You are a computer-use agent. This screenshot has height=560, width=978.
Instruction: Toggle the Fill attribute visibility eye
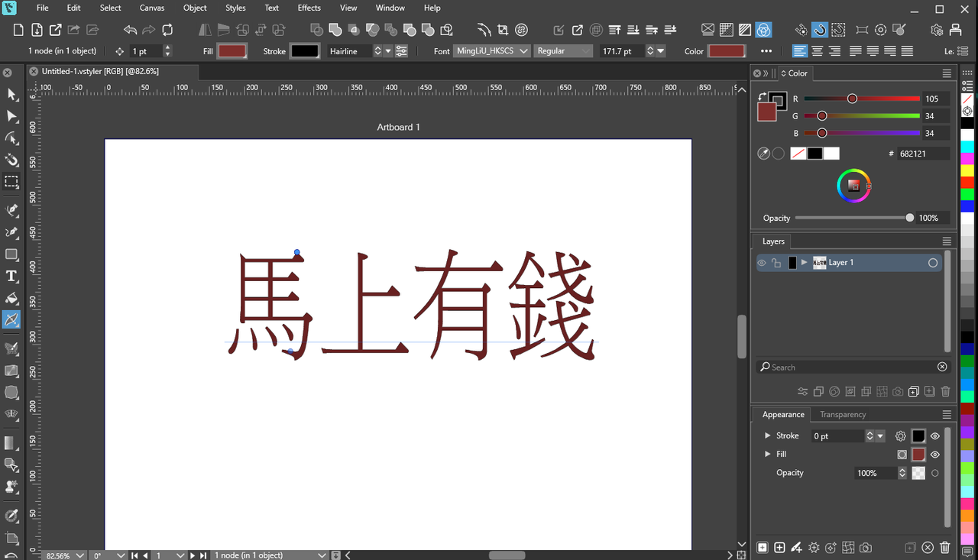(x=934, y=455)
